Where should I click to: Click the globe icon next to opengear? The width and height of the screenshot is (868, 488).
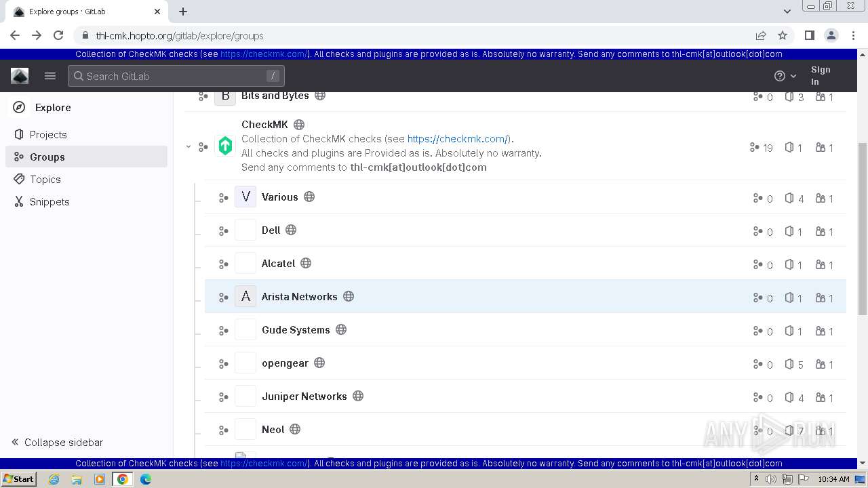click(x=319, y=363)
